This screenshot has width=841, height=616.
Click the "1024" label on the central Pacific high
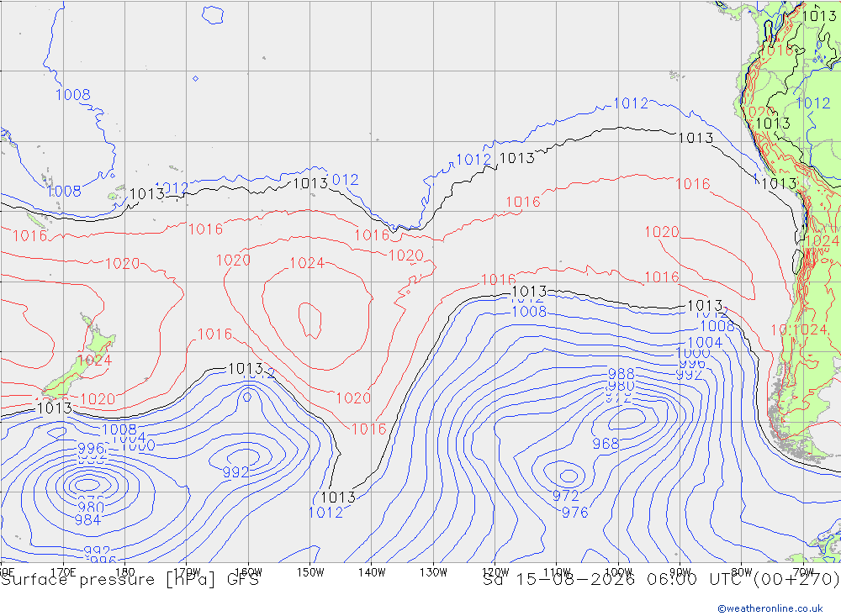[x=307, y=263]
